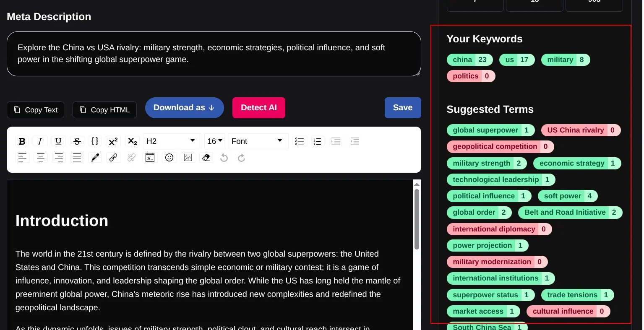This screenshot has width=644, height=330.
Task: Center align the selected text
Action: pos(40,158)
